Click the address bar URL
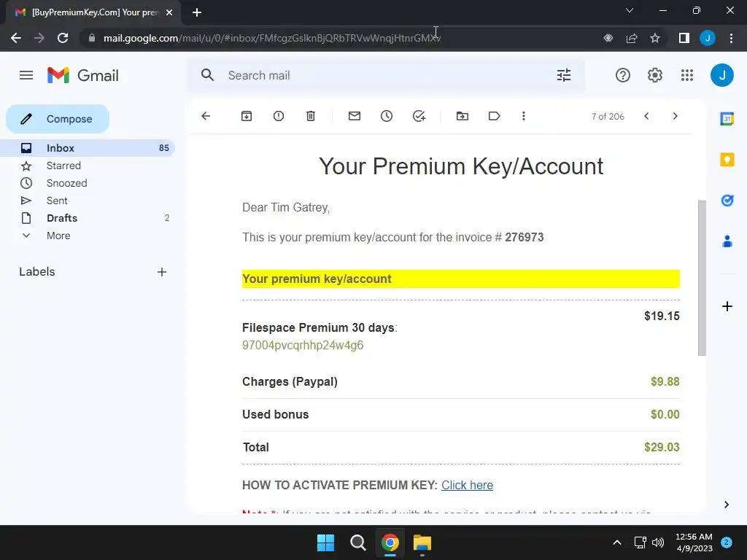Viewport: 747px width, 560px height. 272,38
